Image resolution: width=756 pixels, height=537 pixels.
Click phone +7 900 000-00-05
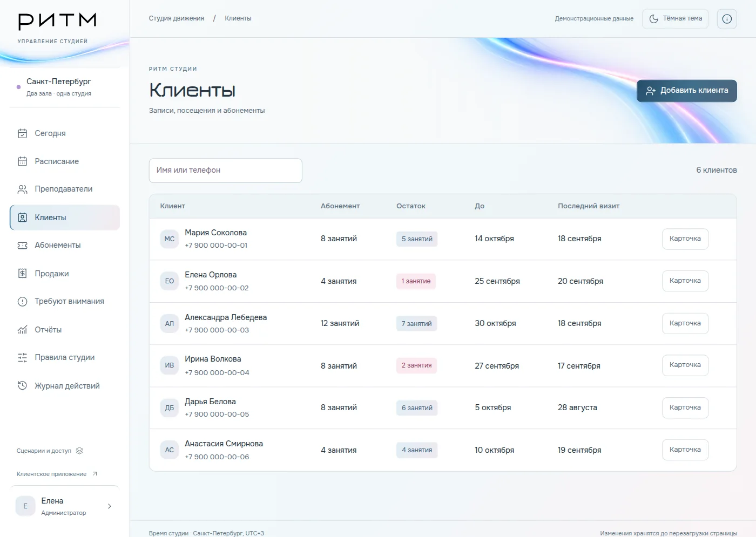tap(217, 414)
